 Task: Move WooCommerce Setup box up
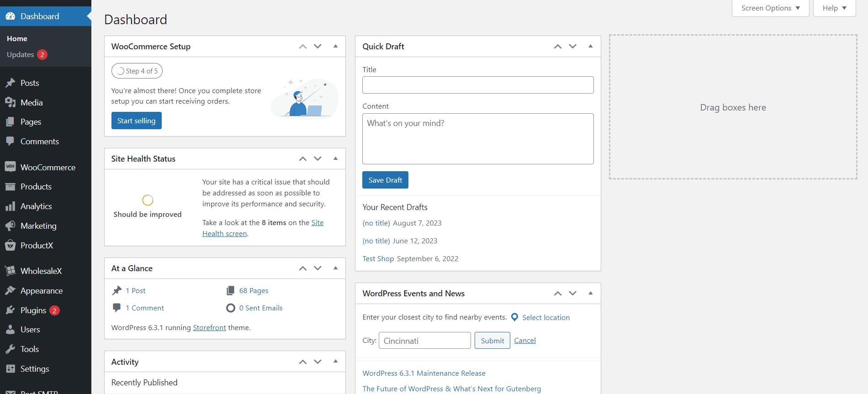click(303, 47)
